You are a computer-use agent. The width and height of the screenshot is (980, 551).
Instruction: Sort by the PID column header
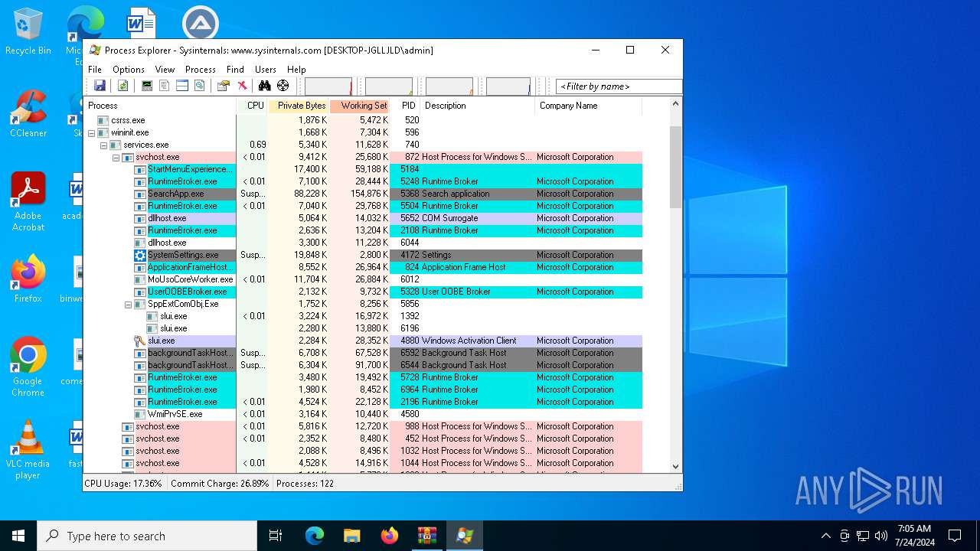[406, 106]
